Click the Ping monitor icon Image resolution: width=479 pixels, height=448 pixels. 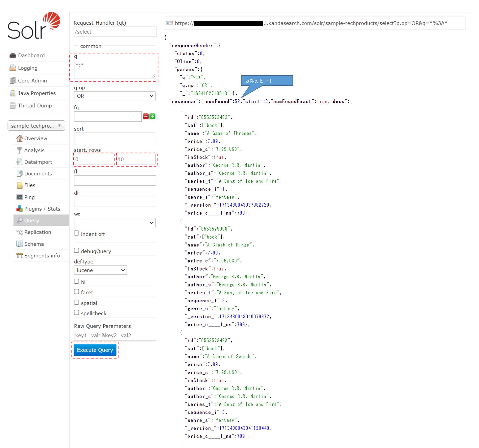click(20, 197)
